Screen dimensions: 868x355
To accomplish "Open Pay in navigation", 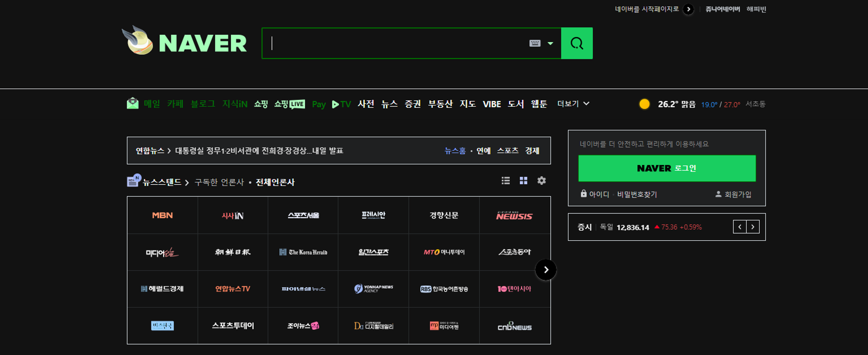I will click(x=319, y=104).
